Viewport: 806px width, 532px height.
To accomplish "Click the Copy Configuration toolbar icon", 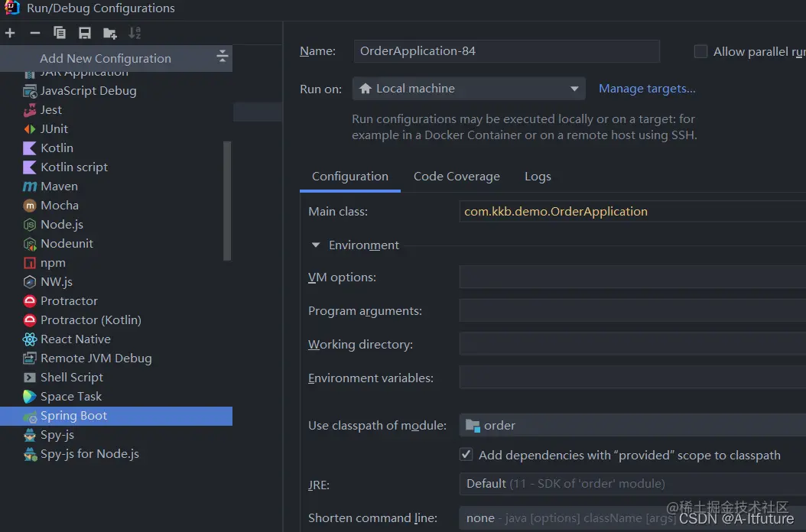I will pos(60,34).
